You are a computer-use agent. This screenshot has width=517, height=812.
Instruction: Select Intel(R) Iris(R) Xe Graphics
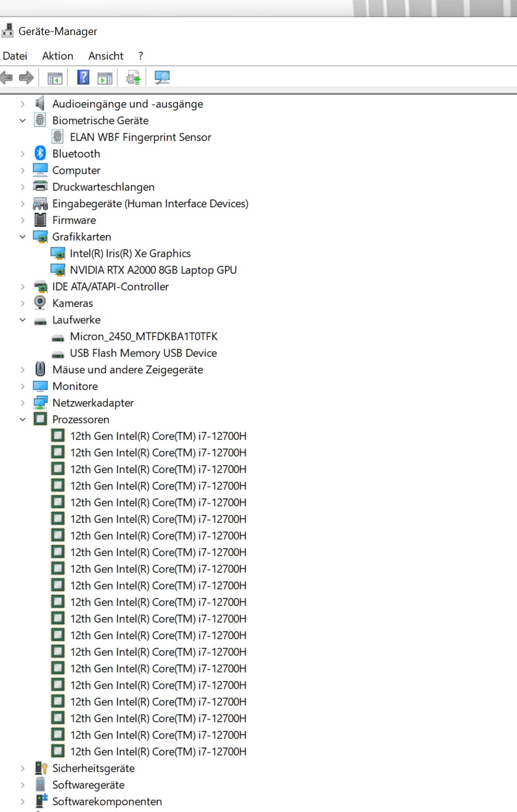(130, 253)
